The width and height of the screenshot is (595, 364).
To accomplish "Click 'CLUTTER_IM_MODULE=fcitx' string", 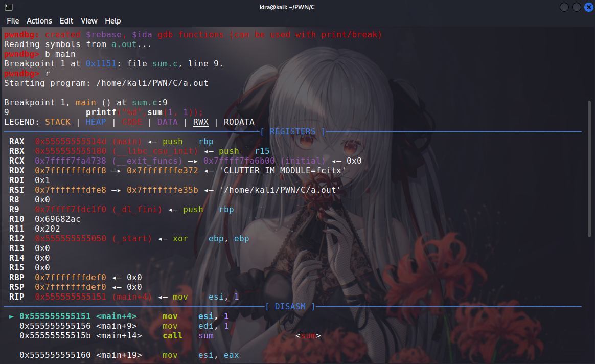I will (282, 170).
